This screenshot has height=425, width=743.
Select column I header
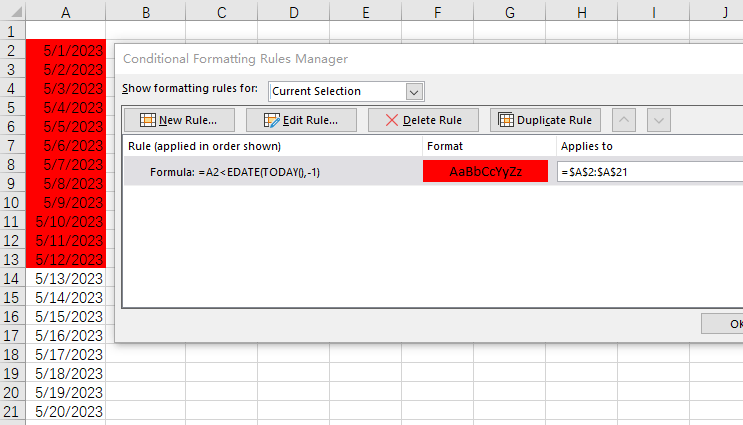pos(654,12)
